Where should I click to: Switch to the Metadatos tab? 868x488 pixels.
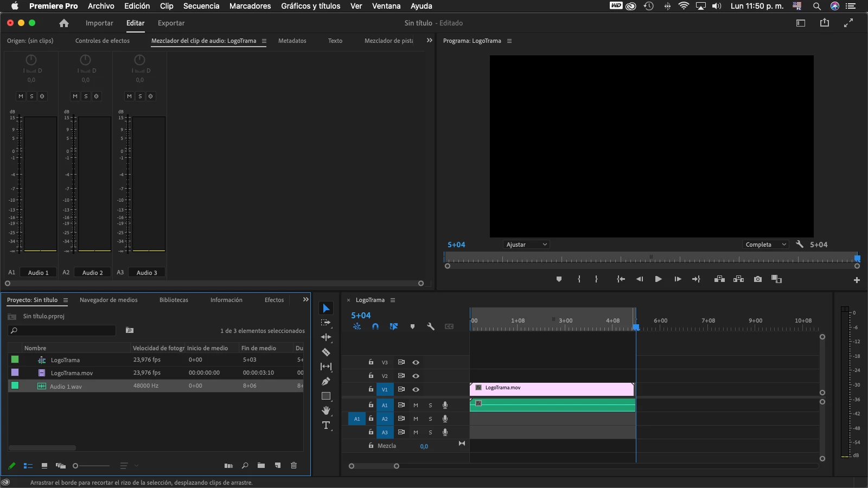click(292, 41)
